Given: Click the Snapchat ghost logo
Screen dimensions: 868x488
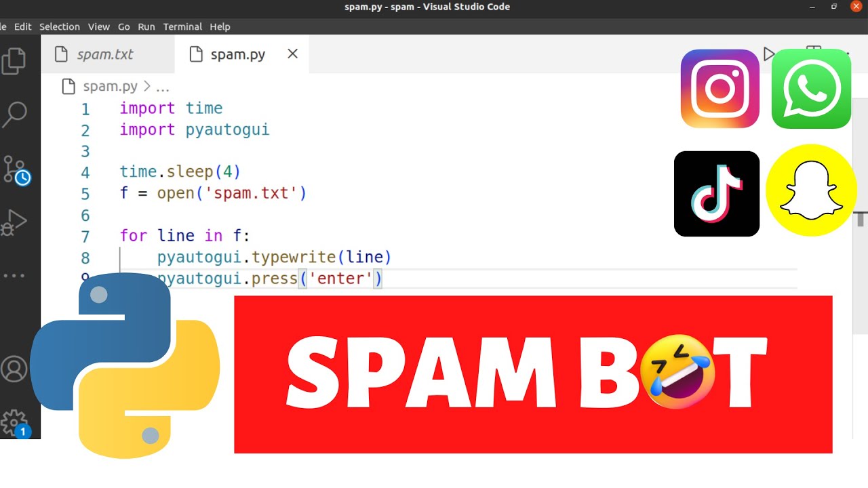Looking at the screenshot, I should point(811,191).
